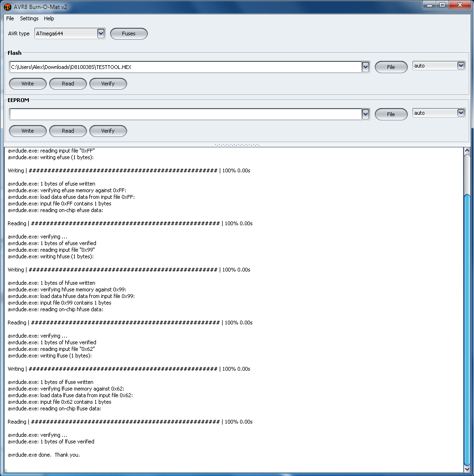Maximize the Burn-O-Mat window
The height and width of the screenshot is (476, 474).
[442, 5]
